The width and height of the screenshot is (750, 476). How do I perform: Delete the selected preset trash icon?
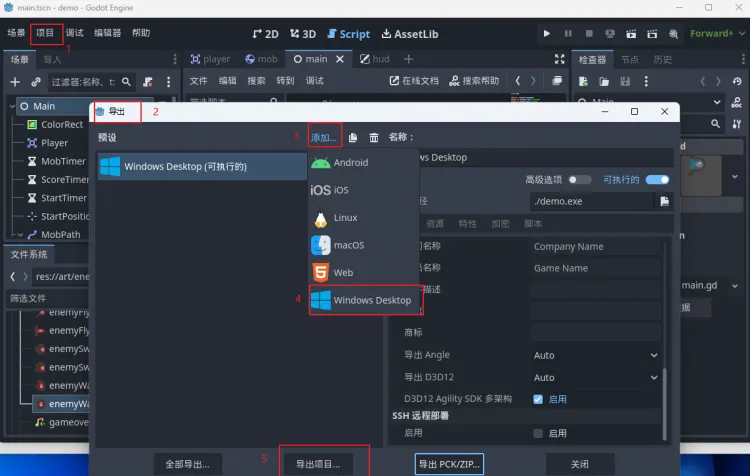pos(374,138)
